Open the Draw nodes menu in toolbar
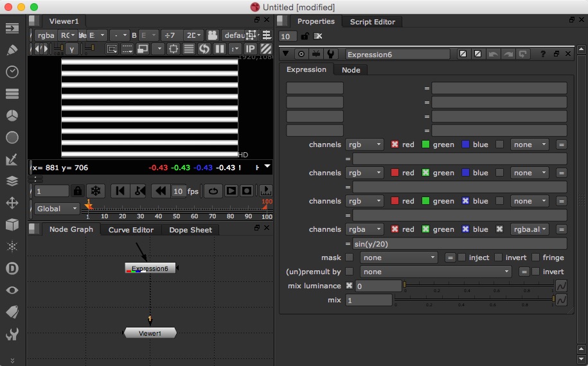588x366 pixels. pos(12,50)
